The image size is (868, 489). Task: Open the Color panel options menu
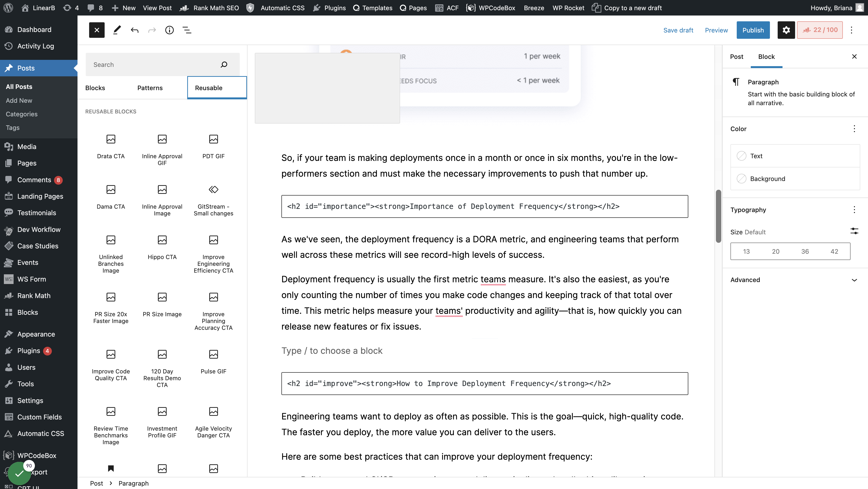(854, 129)
